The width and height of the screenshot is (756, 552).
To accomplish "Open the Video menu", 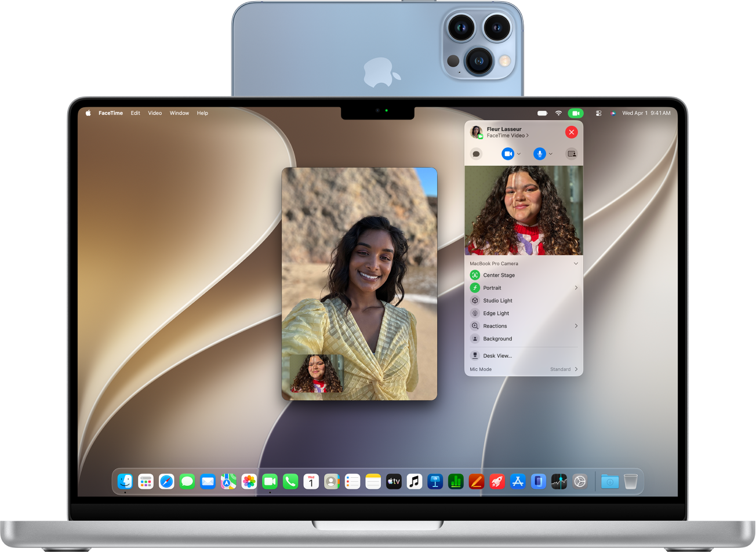I will pos(155,113).
